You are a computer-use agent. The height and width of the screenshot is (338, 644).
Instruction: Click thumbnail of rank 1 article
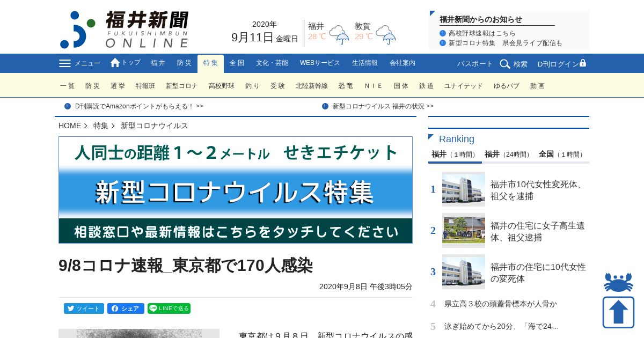click(464, 189)
